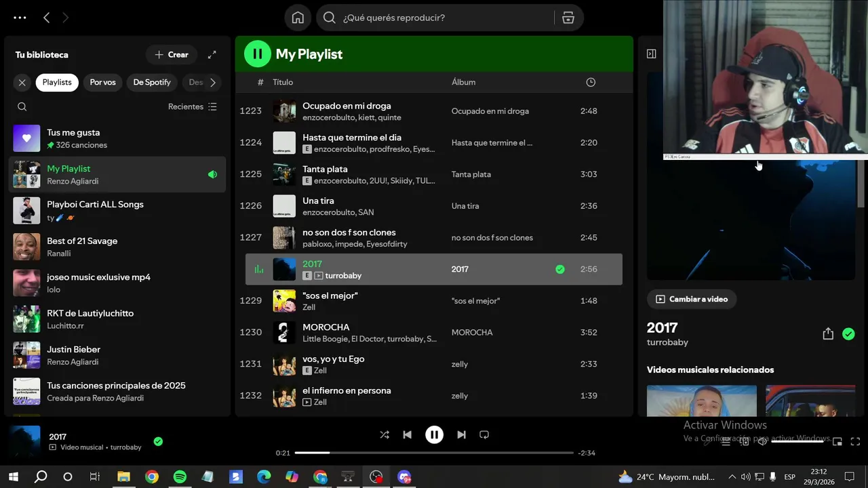Adjust the volume slider in player bar
The image size is (868, 488).
pos(797,441)
